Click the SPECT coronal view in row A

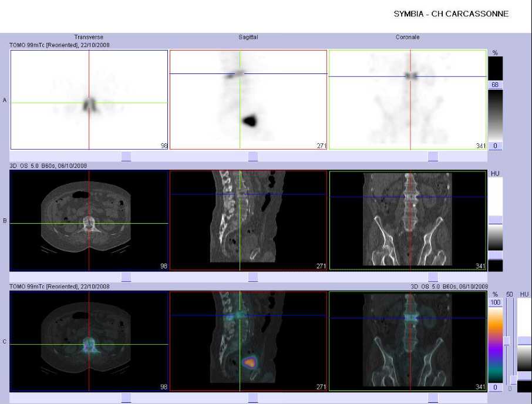point(408,100)
